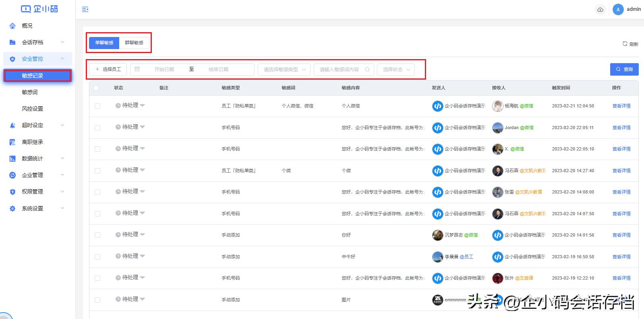Click the 系统设置 gear icon
This screenshot has height=319, width=644.
[12, 208]
